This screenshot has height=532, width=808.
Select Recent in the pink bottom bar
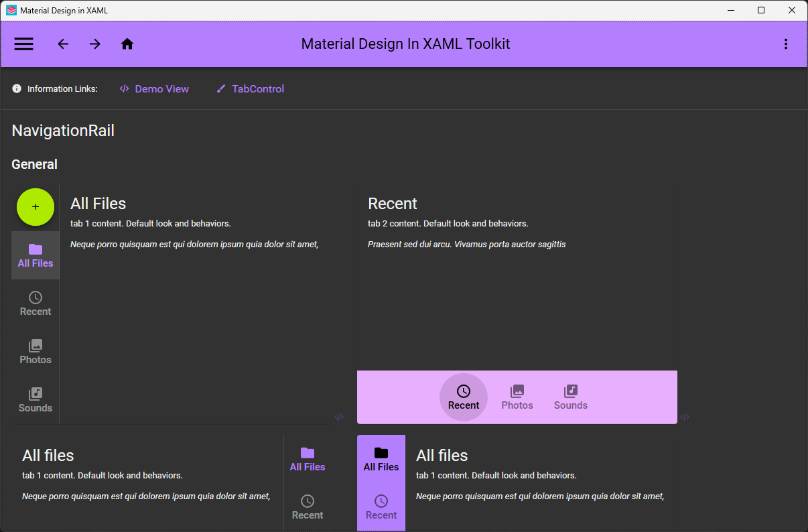tap(464, 397)
